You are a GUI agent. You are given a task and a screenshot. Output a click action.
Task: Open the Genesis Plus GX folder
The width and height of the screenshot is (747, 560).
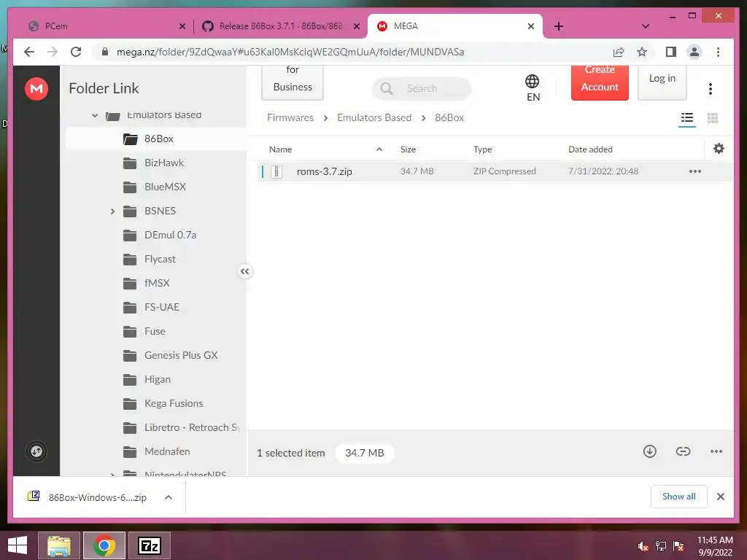[x=181, y=355]
